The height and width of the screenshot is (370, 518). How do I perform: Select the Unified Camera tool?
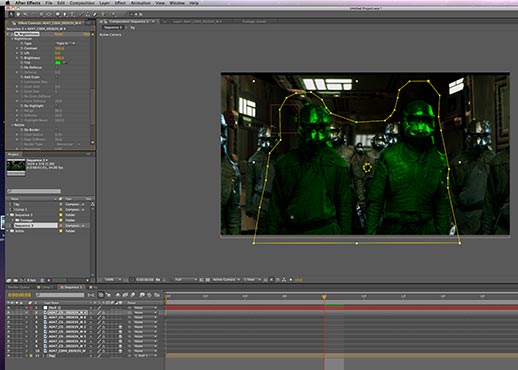pos(41,14)
